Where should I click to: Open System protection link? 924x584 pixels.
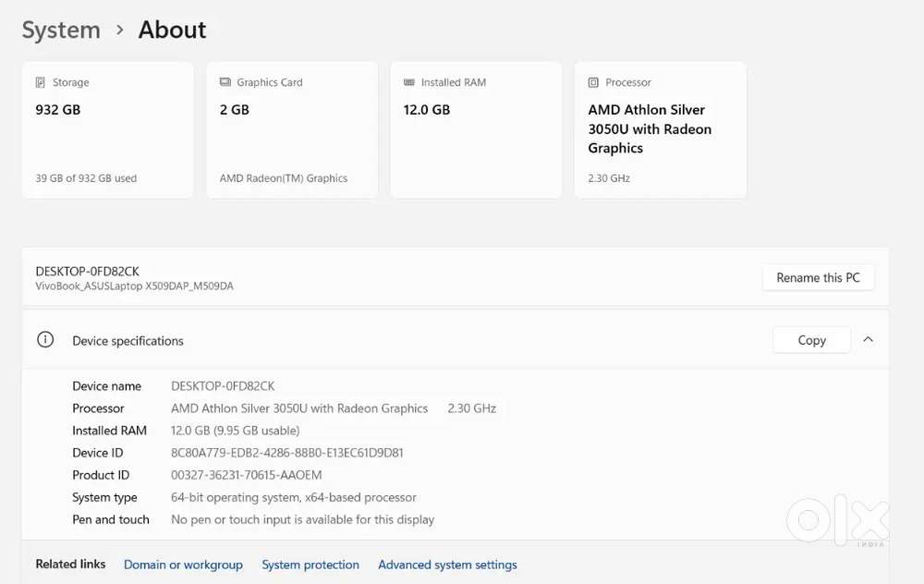click(310, 565)
